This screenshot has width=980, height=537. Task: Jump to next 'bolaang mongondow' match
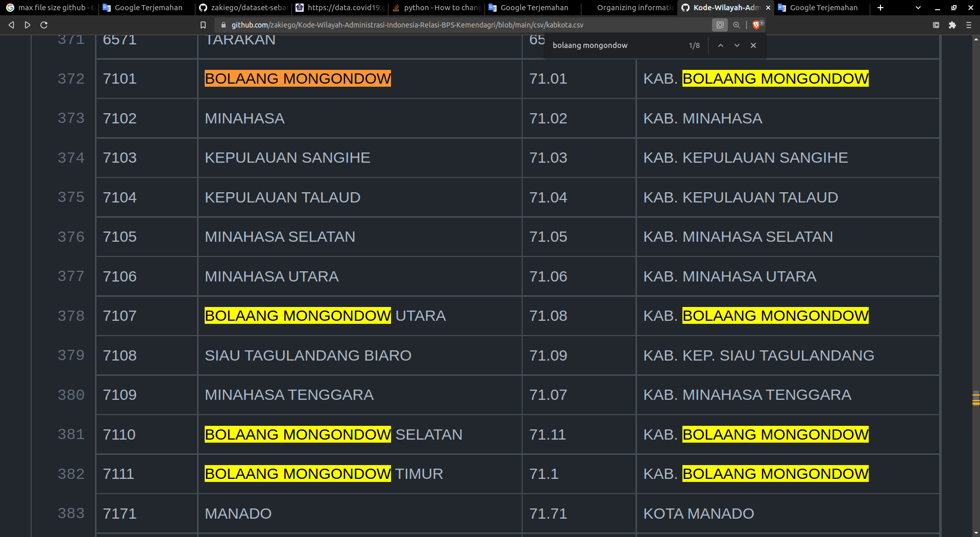(737, 45)
